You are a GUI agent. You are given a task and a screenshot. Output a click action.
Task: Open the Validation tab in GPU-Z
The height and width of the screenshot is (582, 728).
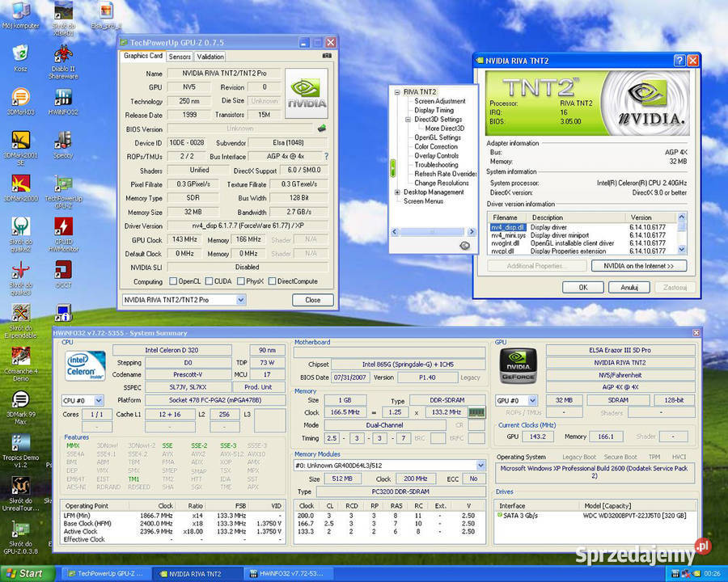click(210, 57)
